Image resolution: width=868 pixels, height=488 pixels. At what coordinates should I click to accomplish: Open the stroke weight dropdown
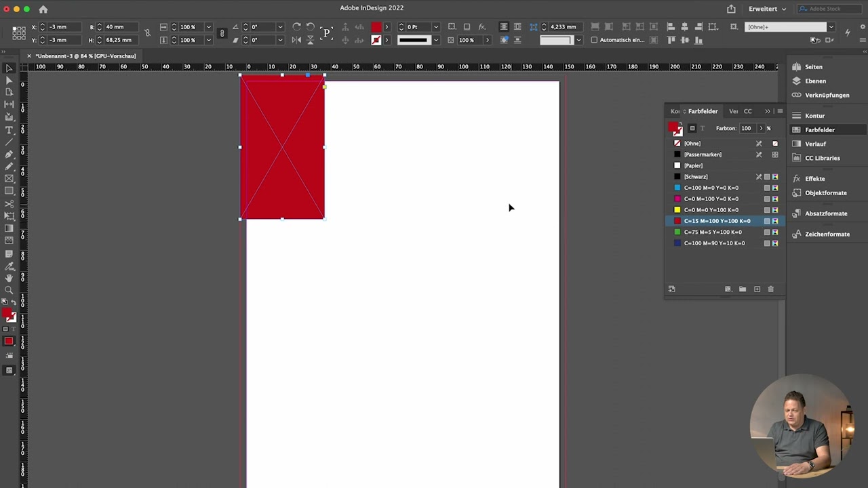pyautogui.click(x=435, y=26)
